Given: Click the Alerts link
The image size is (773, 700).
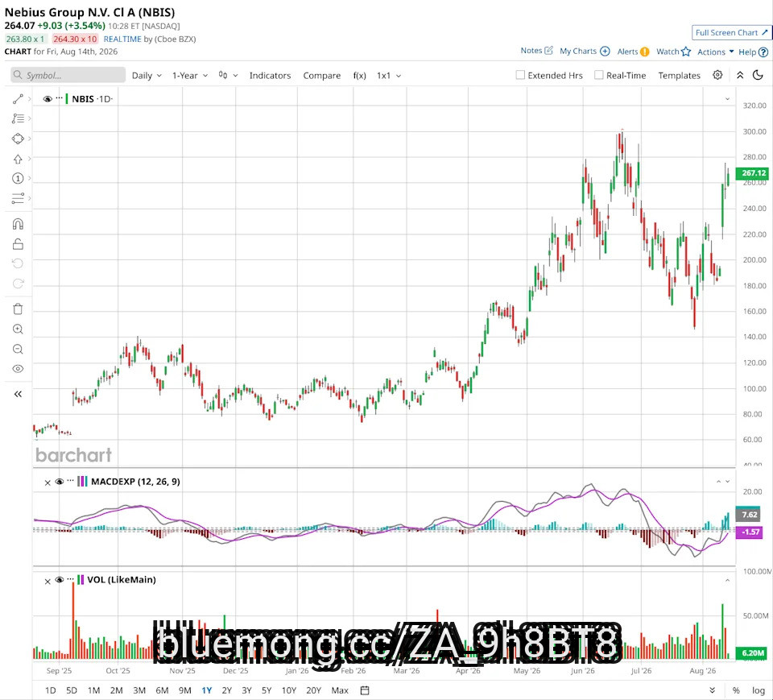Looking at the screenshot, I should pyautogui.click(x=627, y=52).
